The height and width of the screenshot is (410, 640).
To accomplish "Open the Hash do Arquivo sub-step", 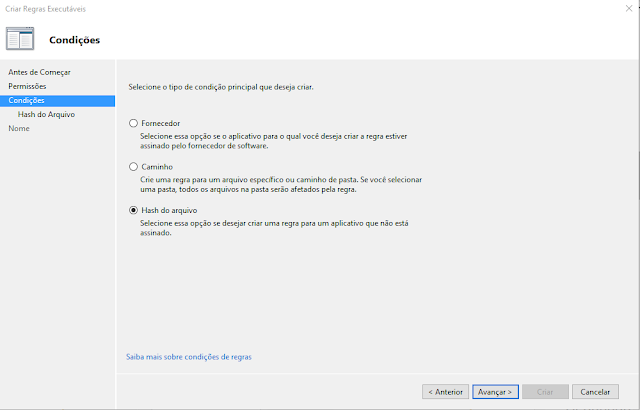I will 46,115.
